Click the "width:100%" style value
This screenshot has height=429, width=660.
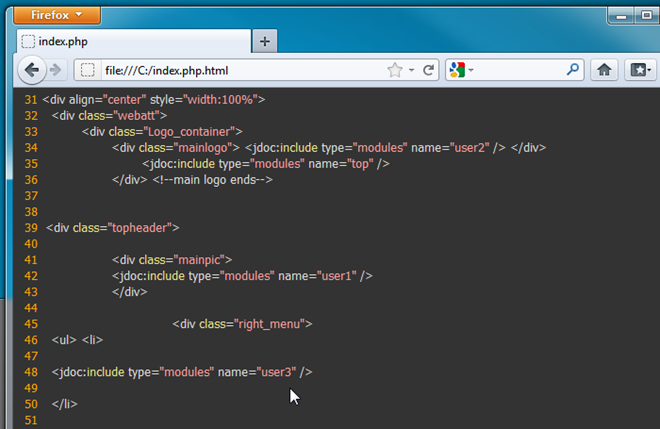point(220,100)
